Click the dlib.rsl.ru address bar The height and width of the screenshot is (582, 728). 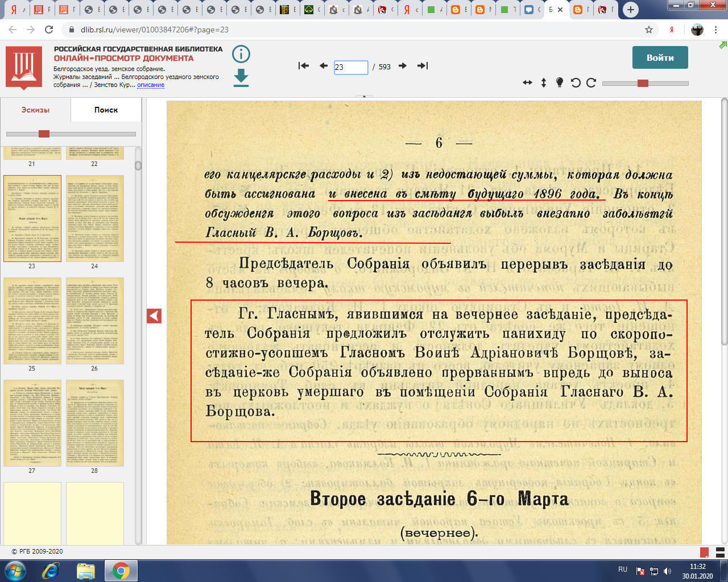pyautogui.click(x=353, y=30)
